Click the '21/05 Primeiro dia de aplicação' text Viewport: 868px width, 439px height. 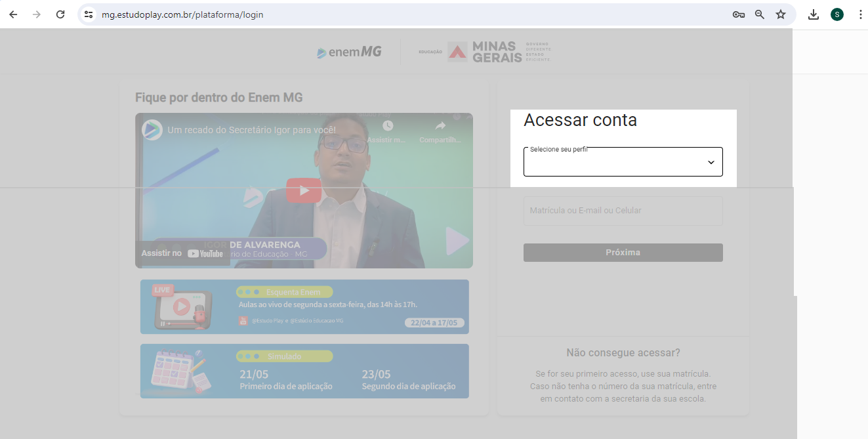[286, 380]
